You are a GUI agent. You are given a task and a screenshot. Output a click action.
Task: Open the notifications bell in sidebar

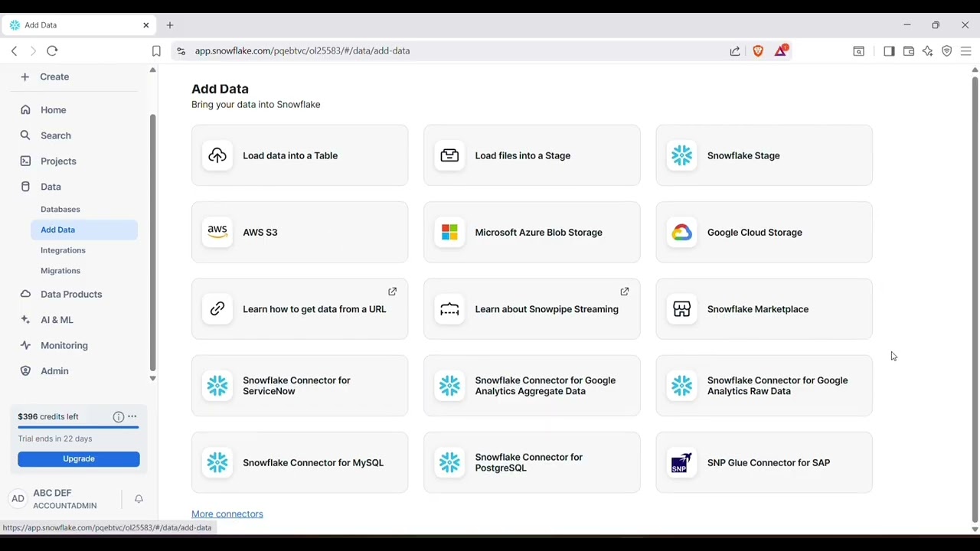[139, 499]
